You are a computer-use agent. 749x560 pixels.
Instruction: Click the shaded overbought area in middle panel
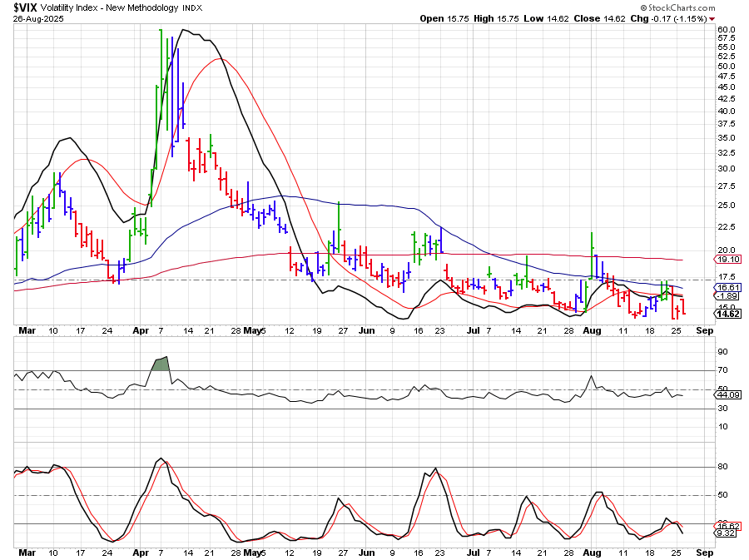(x=159, y=364)
